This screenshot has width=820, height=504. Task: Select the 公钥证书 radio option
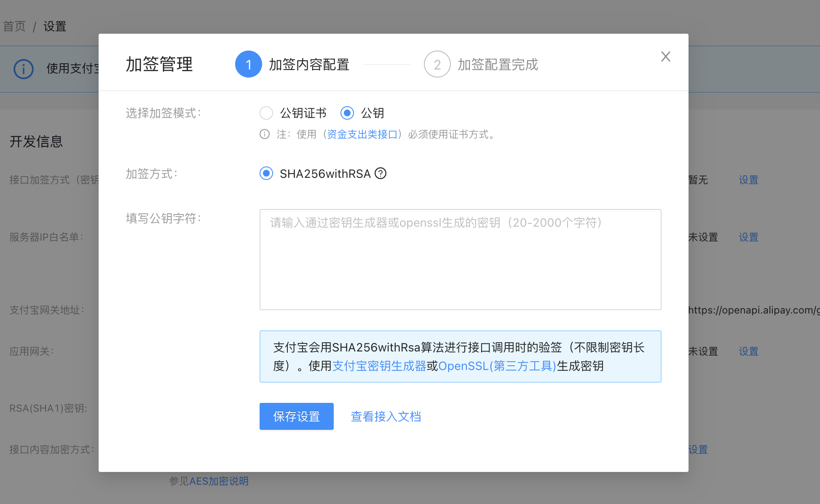pos(266,113)
